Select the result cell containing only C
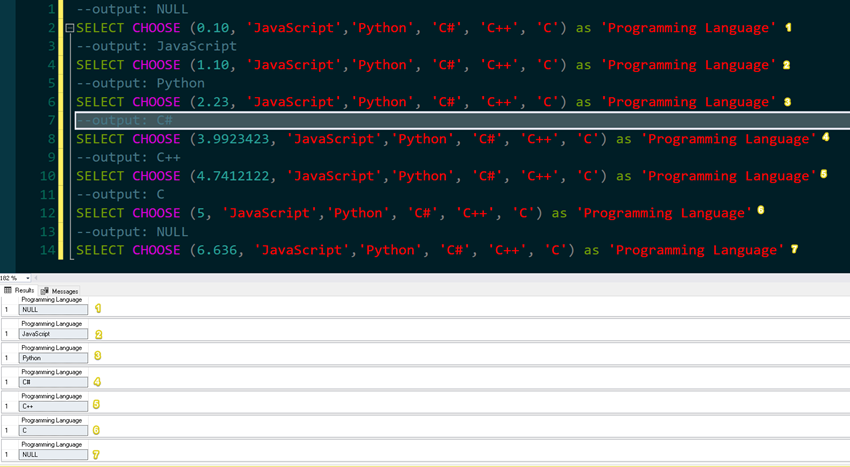 [x=53, y=431]
